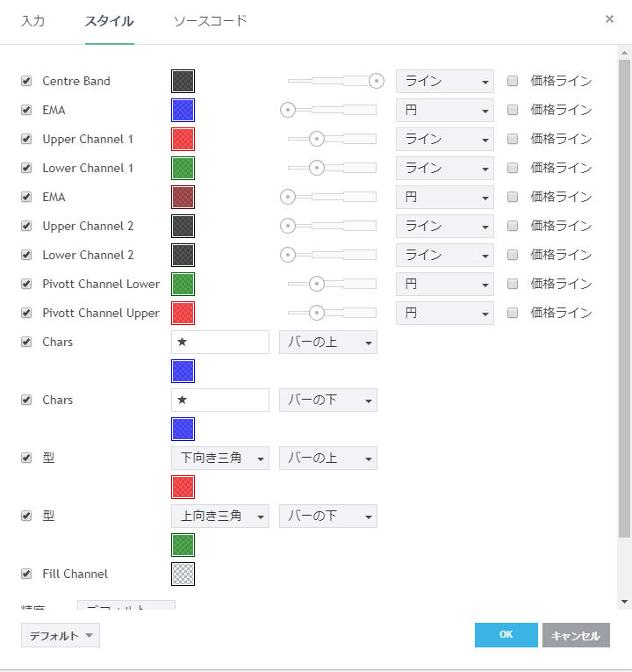Image resolution: width=632 pixels, height=672 pixels.
Task: Open the Fill Channel transparent swatch
Action: coord(183,574)
